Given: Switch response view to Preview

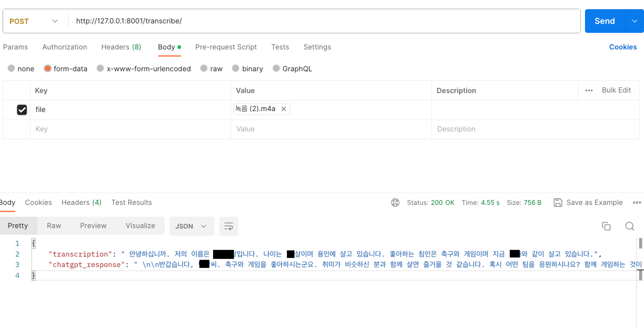Looking at the screenshot, I should tap(93, 226).
